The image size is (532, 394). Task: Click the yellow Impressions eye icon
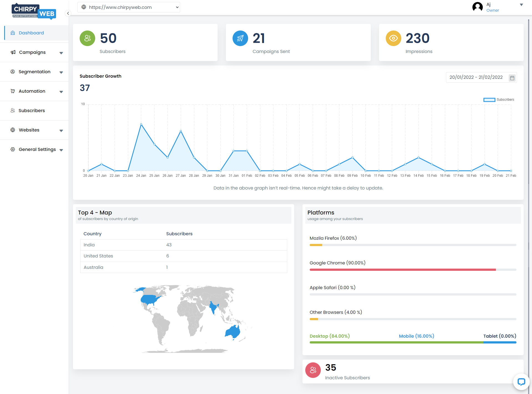(x=394, y=38)
